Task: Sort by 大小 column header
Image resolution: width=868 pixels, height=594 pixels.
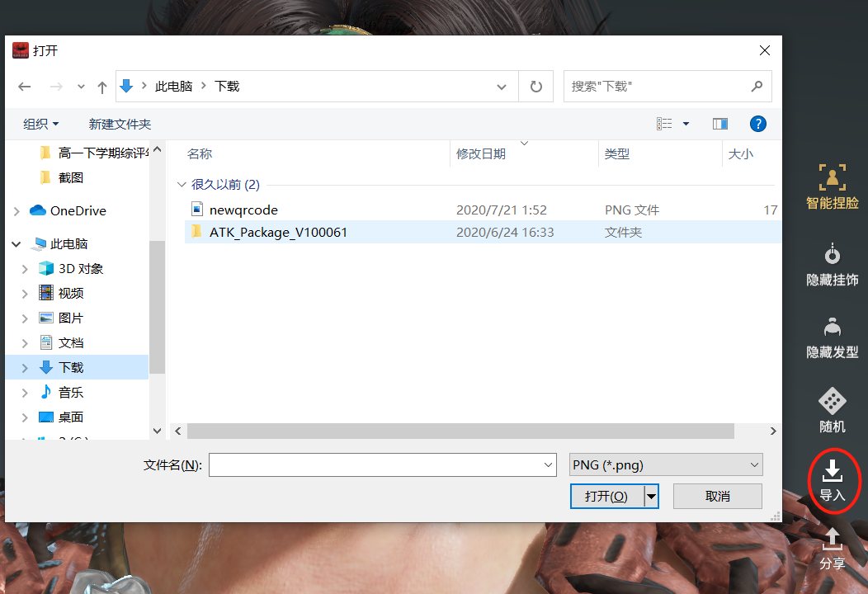Action: coord(741,154)
